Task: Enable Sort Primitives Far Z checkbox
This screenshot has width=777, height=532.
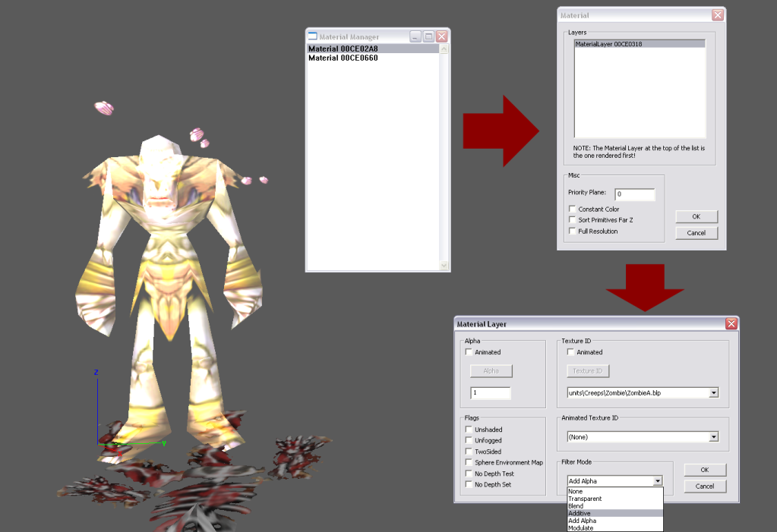Action: (x=573, y=220)
